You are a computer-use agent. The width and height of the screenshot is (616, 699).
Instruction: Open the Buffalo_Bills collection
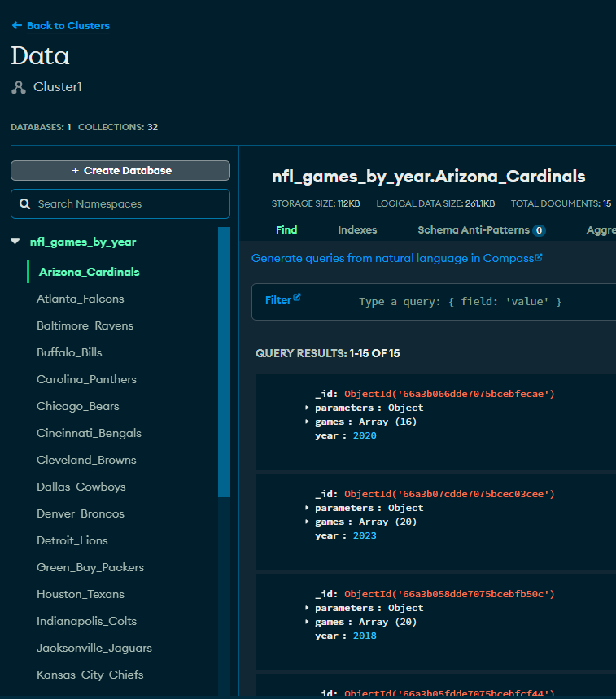click(x=69, y=352)
